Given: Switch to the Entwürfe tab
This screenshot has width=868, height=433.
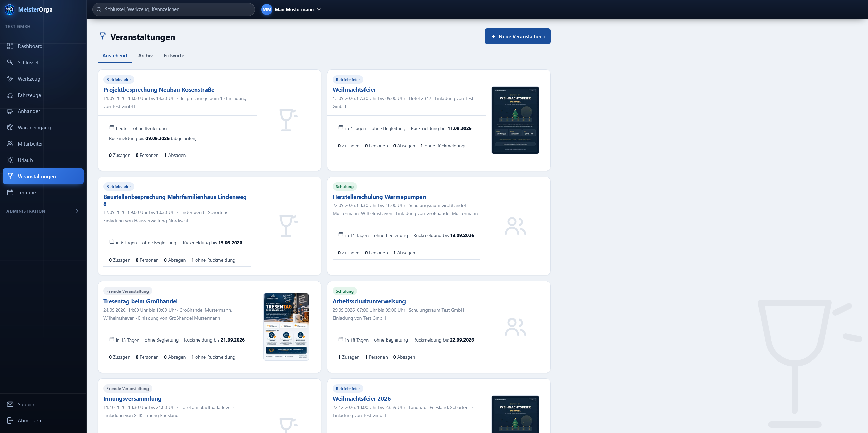Looking at the screenshot, I should coord(174,55).
